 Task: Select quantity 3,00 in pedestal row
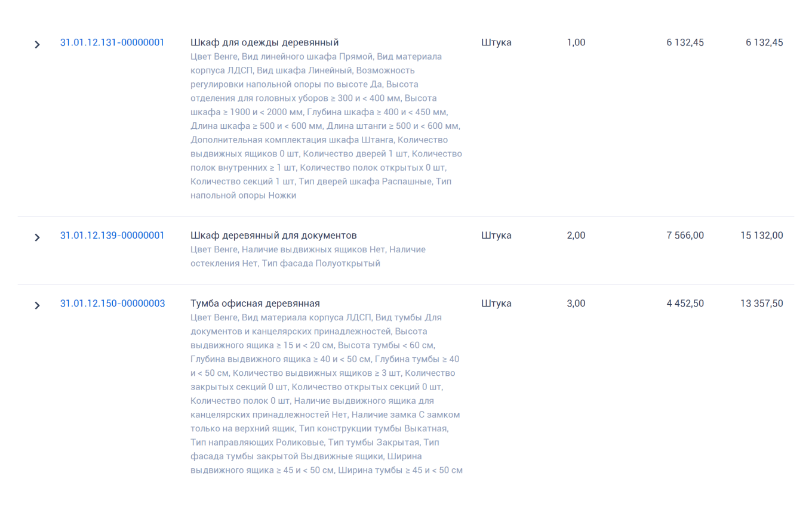[576, 303]
